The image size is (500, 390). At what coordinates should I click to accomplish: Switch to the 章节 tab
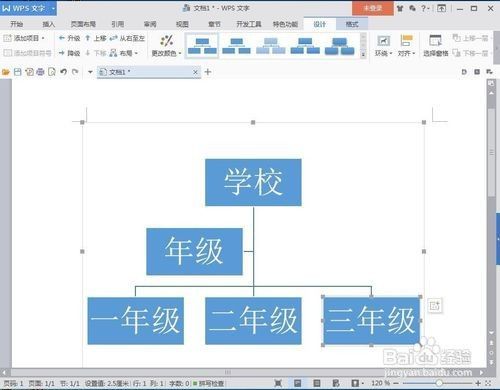[x=214, y=24]
